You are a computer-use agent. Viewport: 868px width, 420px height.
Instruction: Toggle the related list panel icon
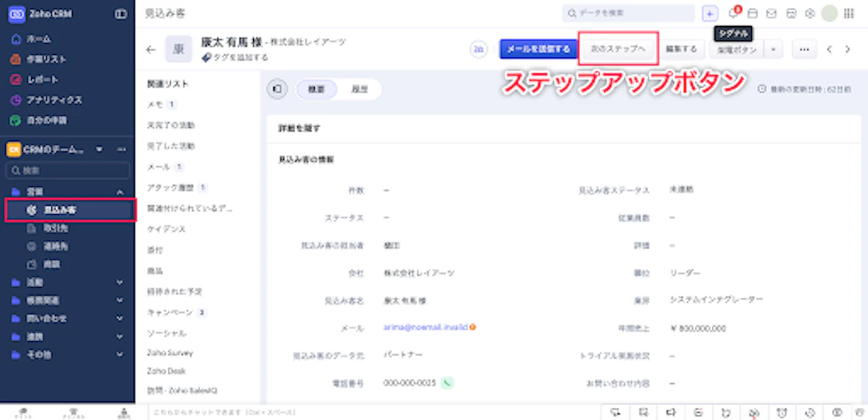point(278,89)
